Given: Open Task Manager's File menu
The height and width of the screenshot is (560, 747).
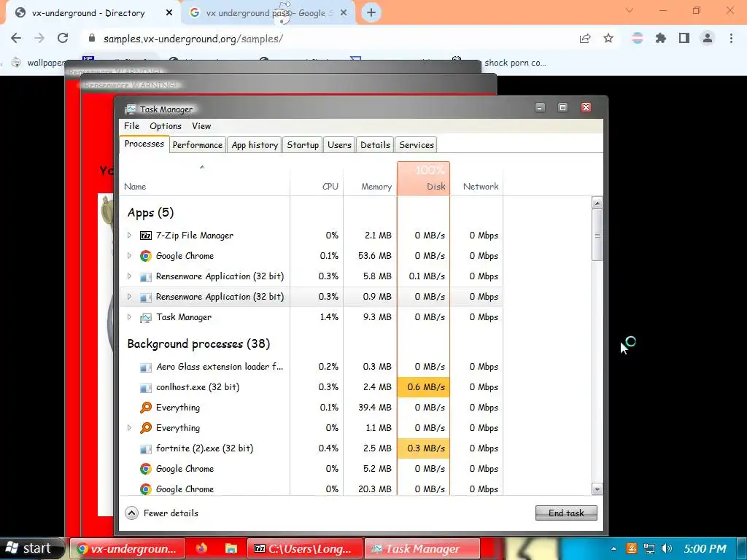Looking at the screenshot, I should pyautogui.click(x=131, y=125).
